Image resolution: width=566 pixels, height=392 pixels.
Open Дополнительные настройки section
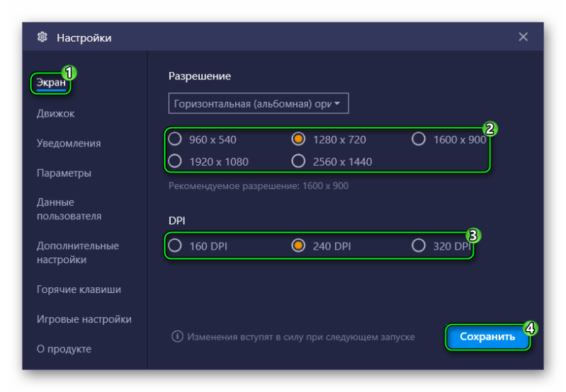(78, 253)
